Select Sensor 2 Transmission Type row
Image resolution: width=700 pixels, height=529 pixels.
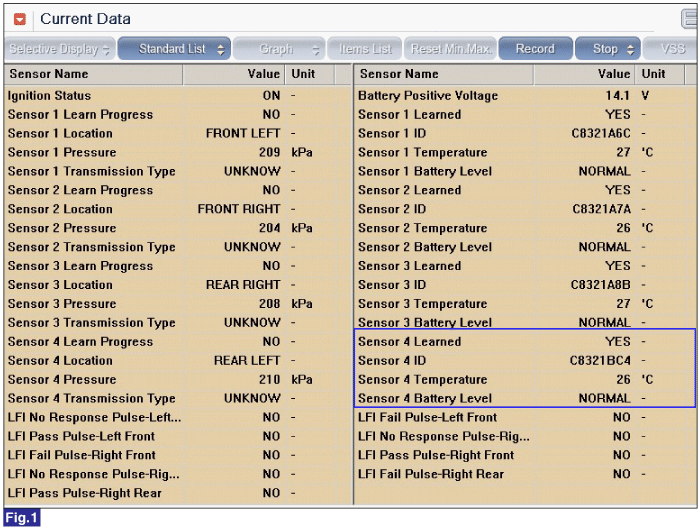click(179, 247)
